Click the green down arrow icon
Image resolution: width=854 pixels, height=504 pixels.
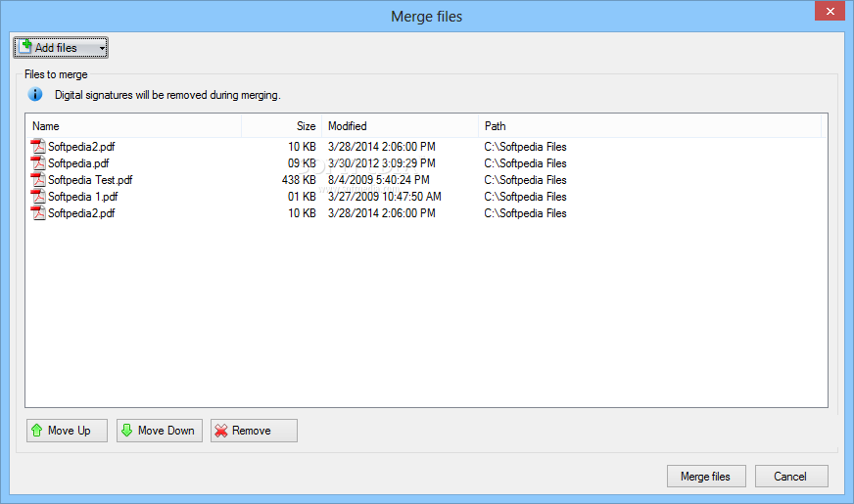(126, 431)
